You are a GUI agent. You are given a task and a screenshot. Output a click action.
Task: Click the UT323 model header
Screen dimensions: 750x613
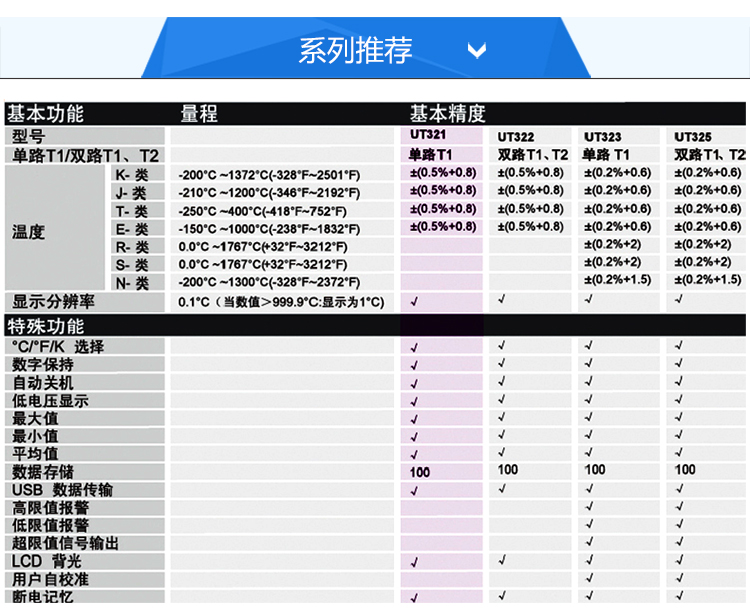pyautogui.click(x=602, y=136)
